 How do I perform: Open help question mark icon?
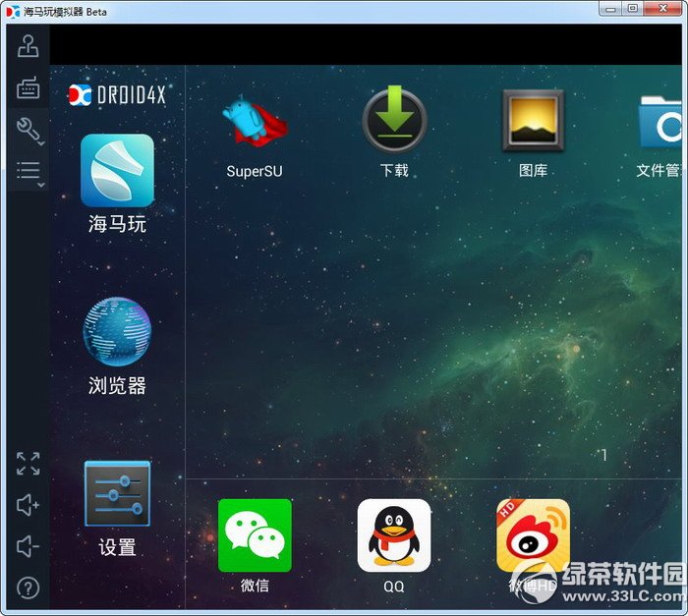point(29,588)
